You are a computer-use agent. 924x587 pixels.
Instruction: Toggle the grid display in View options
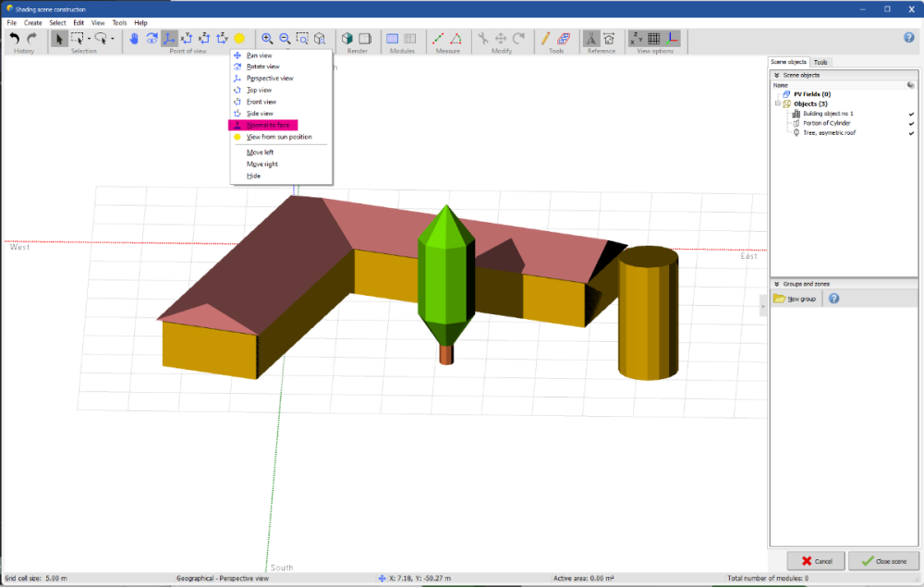pyautogui.click(x=654, y=38)
